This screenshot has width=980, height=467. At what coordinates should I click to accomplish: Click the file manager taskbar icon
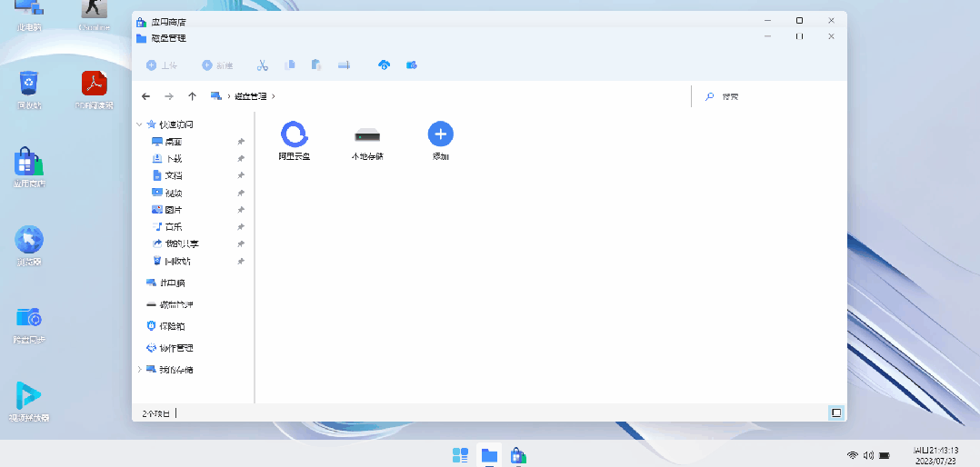click(x=489, y=456)
